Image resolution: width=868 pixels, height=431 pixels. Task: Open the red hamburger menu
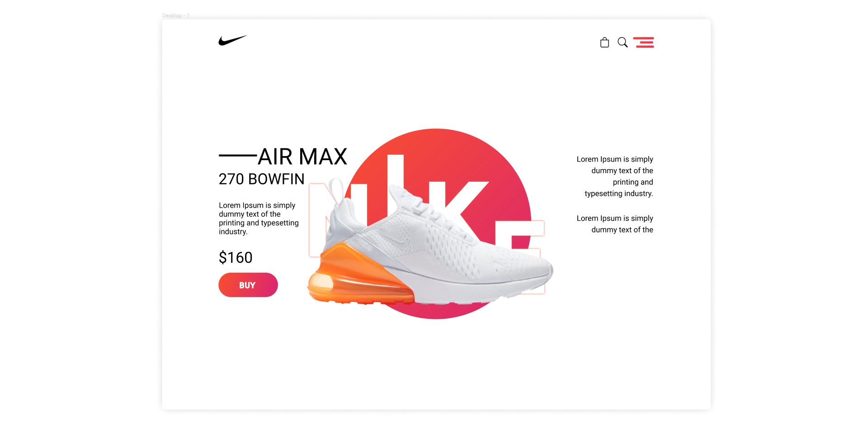tap(643, 43)
